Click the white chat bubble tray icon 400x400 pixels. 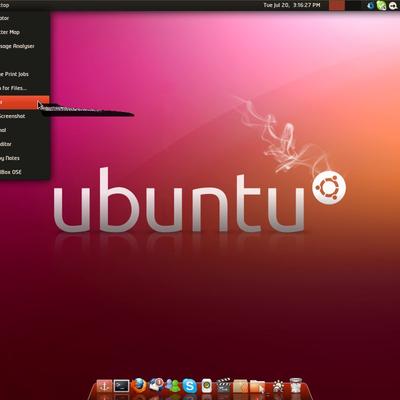pyautogui.click(x=393, y=5)
